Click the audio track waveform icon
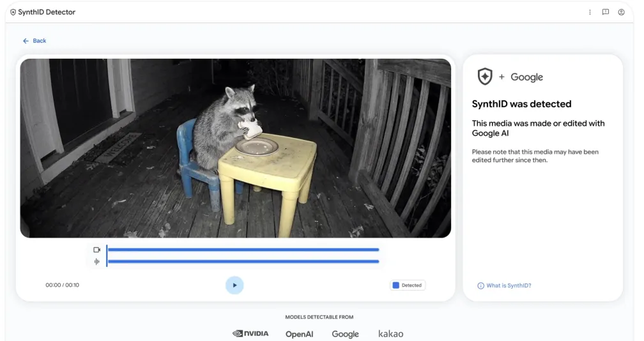 [97, 261]
